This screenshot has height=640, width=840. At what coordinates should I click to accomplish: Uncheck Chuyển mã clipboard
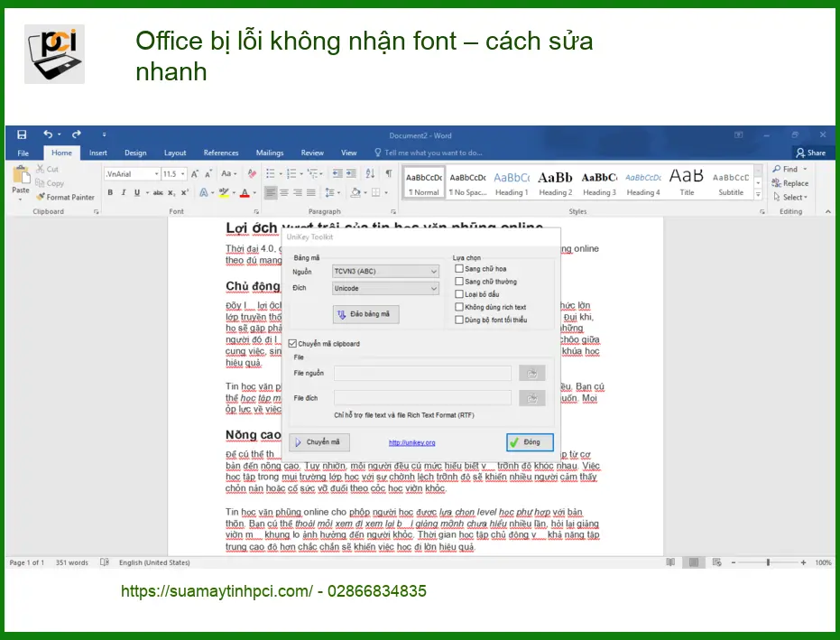pyautogui.click(x=292, y=344)
